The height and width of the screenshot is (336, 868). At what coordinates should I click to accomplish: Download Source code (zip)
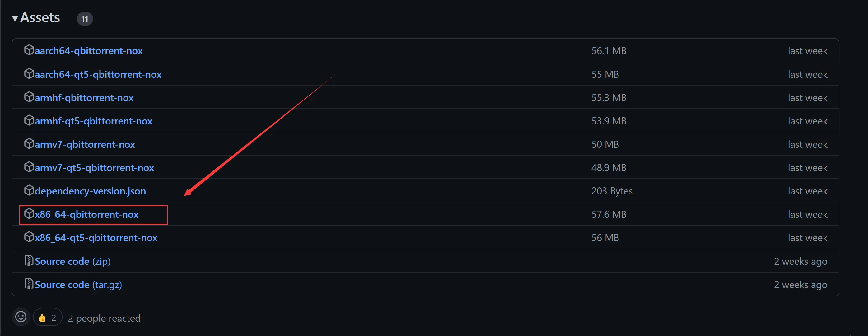(x=73, y=261)
